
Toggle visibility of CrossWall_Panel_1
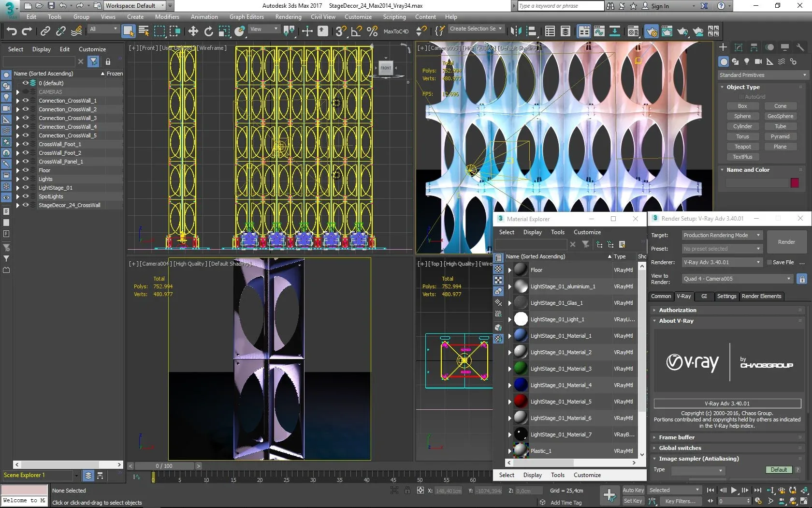(x=26, y=162)
